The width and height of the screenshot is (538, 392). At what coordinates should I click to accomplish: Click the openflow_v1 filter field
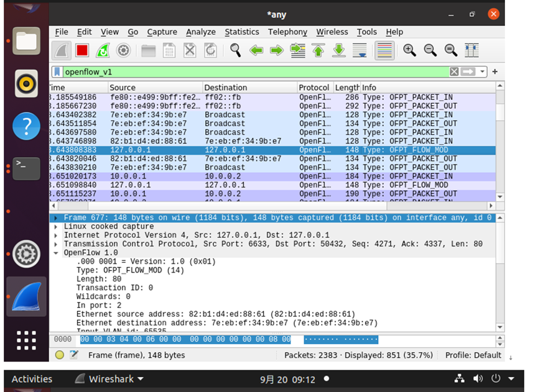pos(256,71)
